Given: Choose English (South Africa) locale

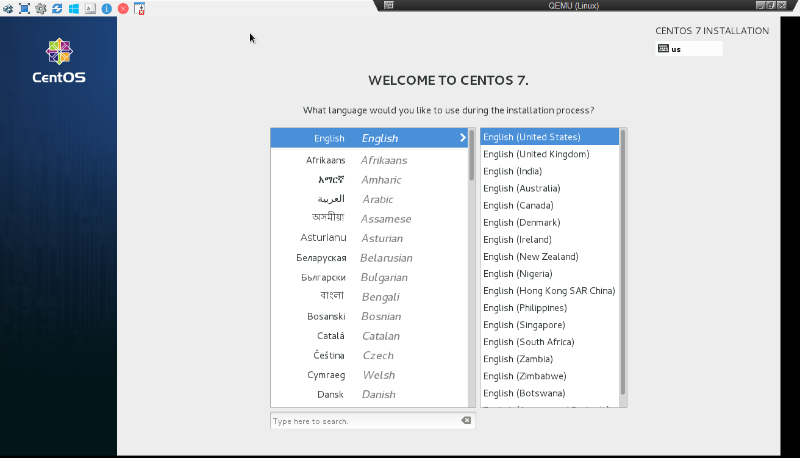Looking at the screenshot, I should (x=549, y=342).
